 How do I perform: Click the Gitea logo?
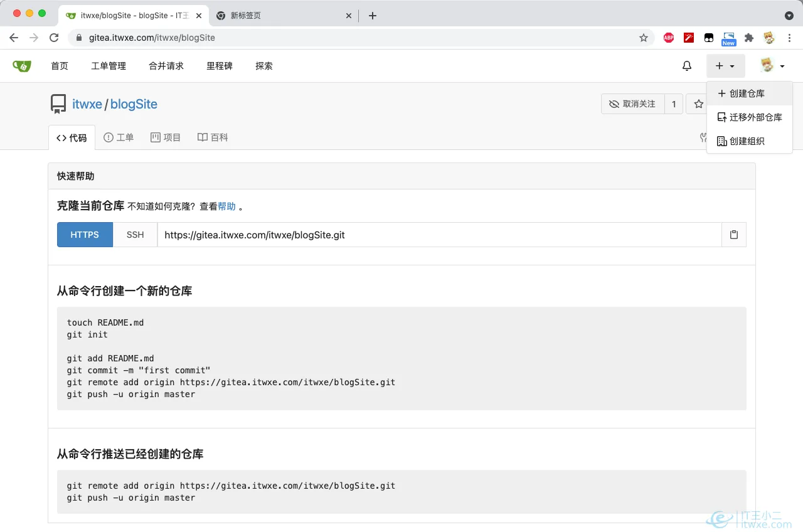coord(22,65)
